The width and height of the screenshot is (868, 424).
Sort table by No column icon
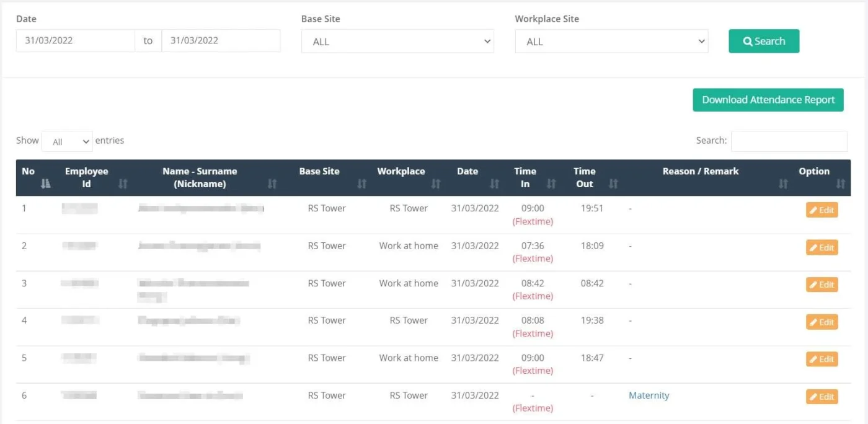tap(45, 183)
